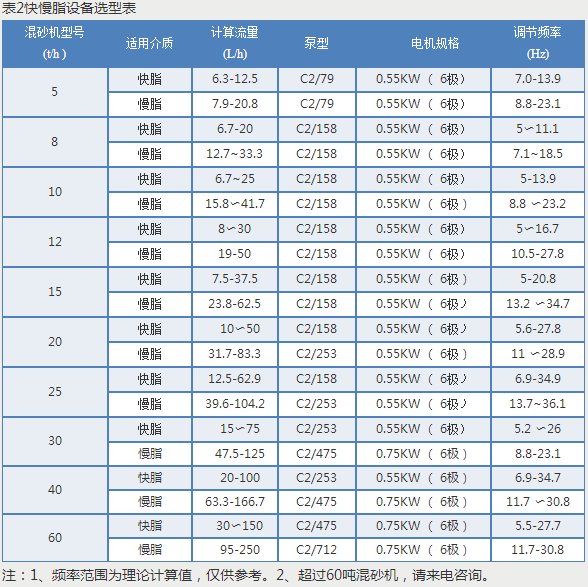Click the table title 表2快慢脂设备选型表

coord(69,8)
